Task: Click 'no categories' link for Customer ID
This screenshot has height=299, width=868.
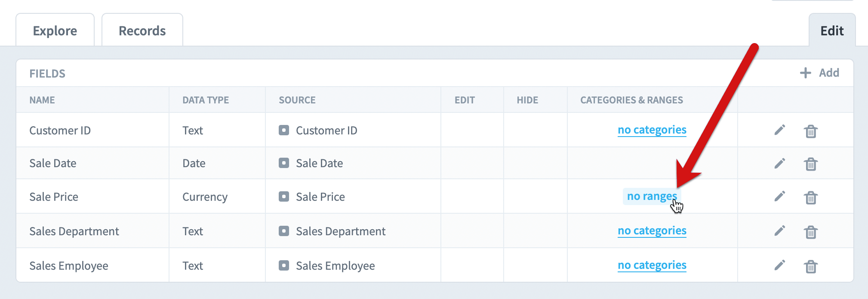Action: (652, 130)
